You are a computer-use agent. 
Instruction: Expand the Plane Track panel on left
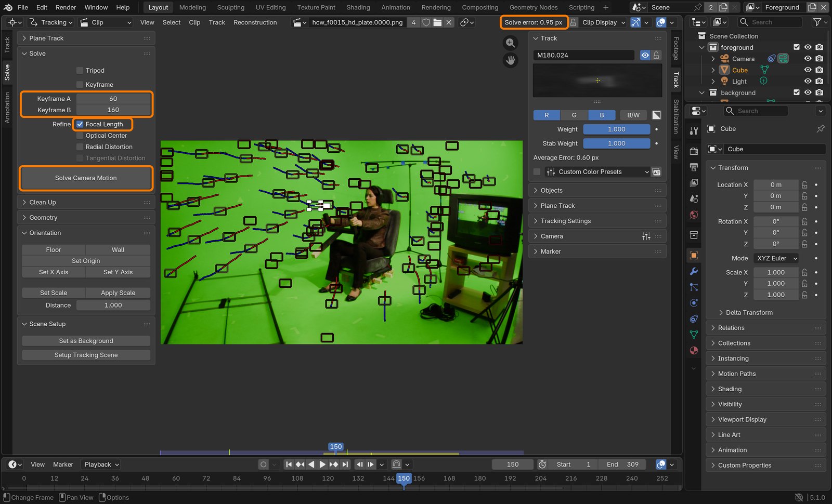coord(86,38)
